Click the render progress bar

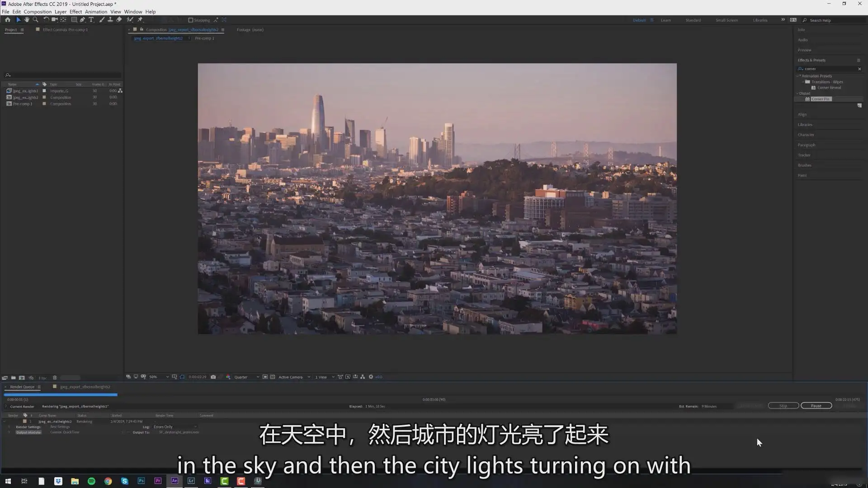[x=61, y=395]
